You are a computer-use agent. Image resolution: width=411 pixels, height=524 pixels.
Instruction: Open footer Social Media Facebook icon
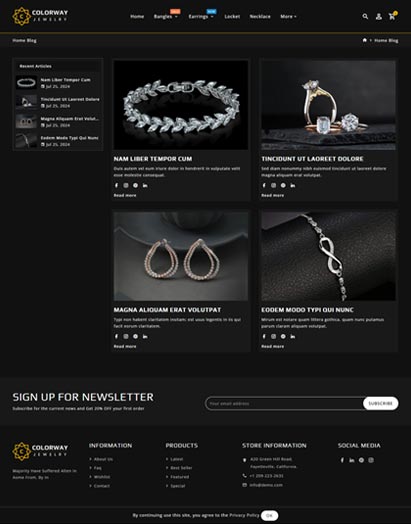click(x=342, y=460)
